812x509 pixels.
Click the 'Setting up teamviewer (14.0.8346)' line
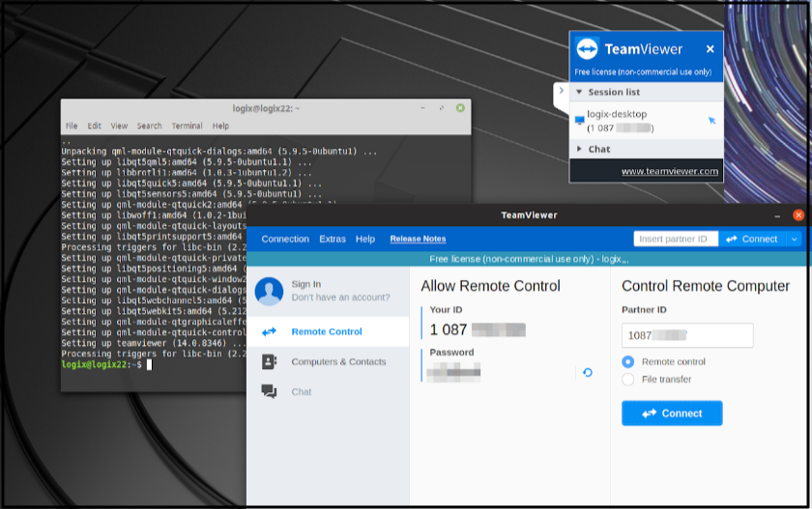coord(154,343)
